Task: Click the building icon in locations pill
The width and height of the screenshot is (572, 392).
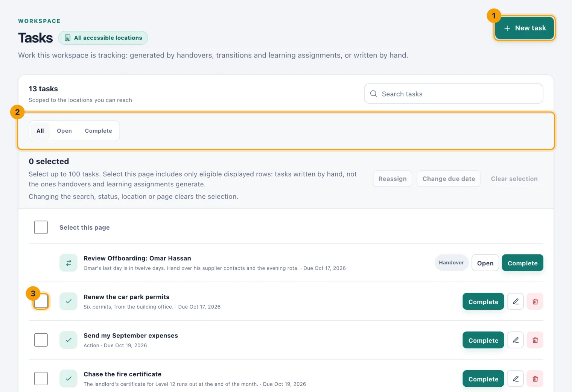Action: 68,38
